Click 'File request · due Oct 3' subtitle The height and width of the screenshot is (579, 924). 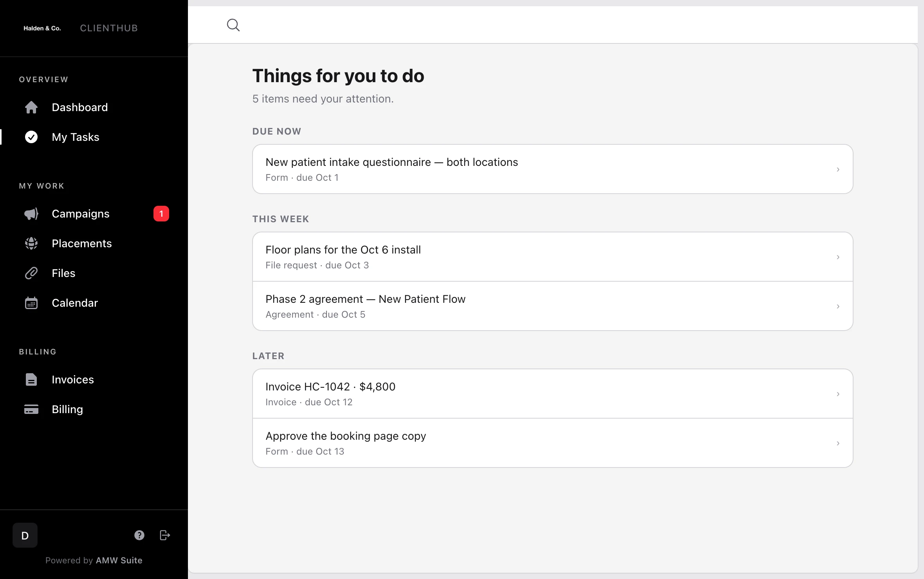tap(317, 265)
